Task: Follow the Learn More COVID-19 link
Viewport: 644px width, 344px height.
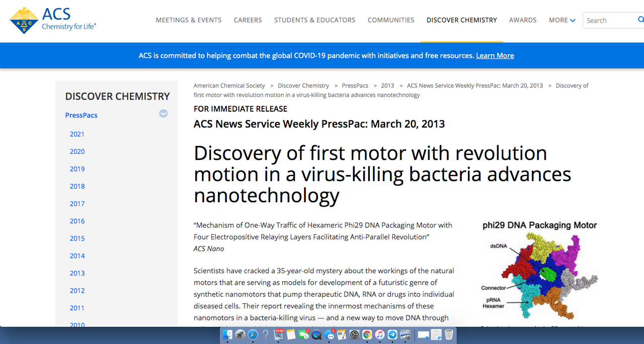Action: (495, 55)
